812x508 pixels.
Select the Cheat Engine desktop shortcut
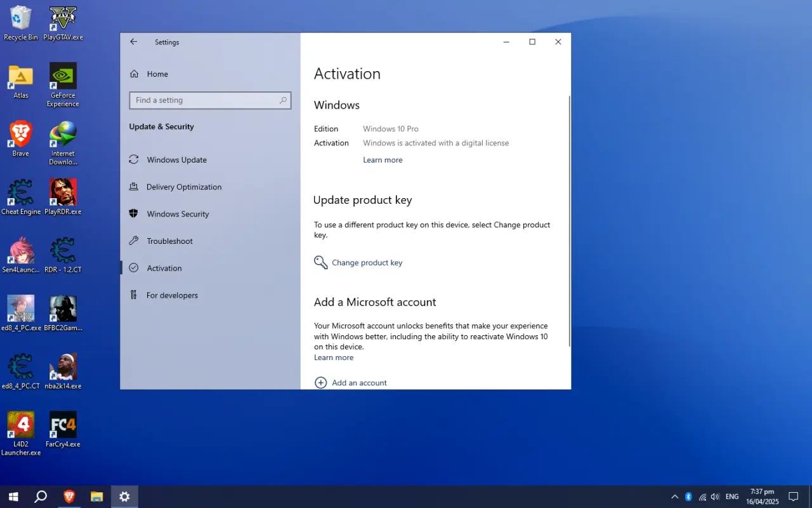(x=21, y=197)
